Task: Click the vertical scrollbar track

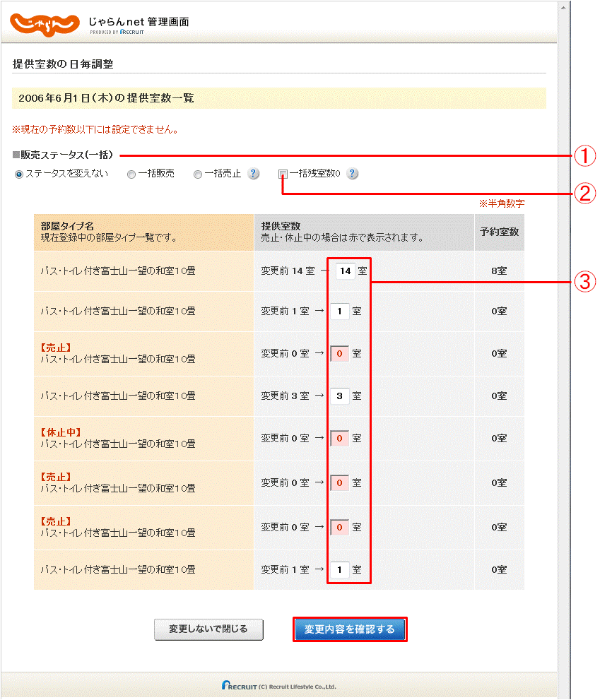Action: 563,353
